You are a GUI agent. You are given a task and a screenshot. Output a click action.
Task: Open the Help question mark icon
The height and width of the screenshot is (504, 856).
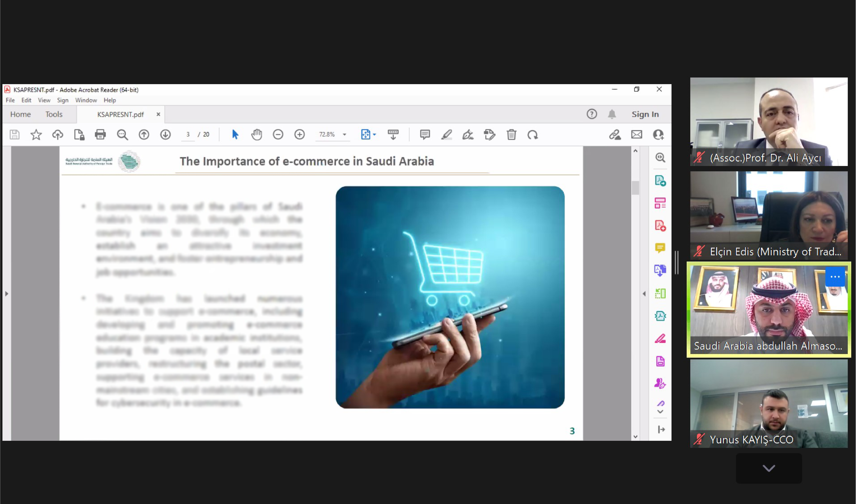[592, 114]
